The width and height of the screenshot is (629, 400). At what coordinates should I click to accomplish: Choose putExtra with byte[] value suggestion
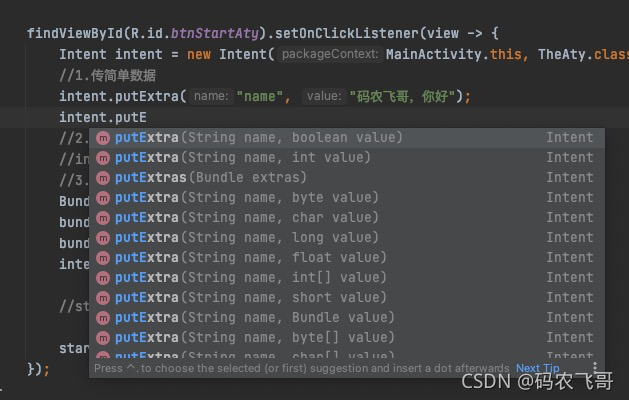click(347, 338)
